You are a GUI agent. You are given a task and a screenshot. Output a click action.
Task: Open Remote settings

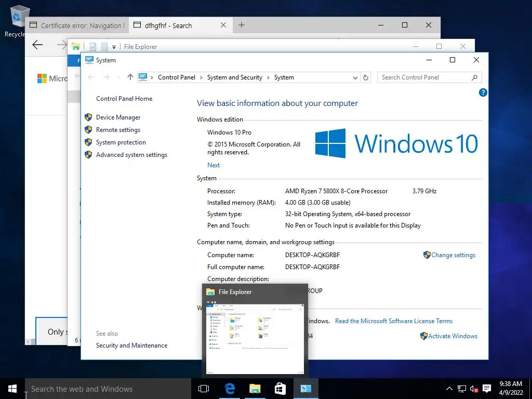pos(118,130)
